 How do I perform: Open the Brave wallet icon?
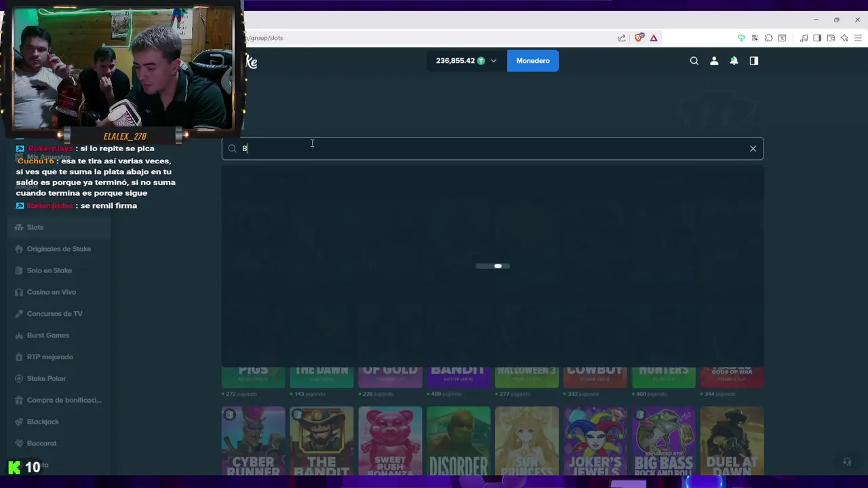pyautogui.click(x=831, y=38)
